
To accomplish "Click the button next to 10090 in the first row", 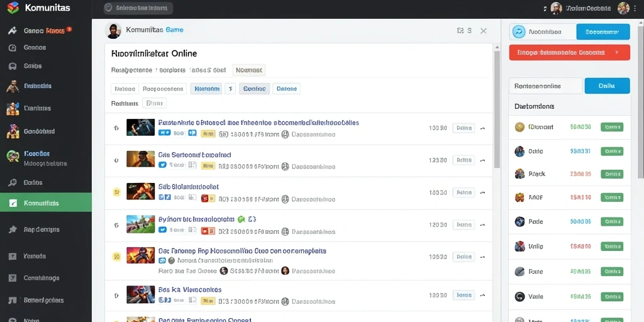I will [x=464, y=128].
